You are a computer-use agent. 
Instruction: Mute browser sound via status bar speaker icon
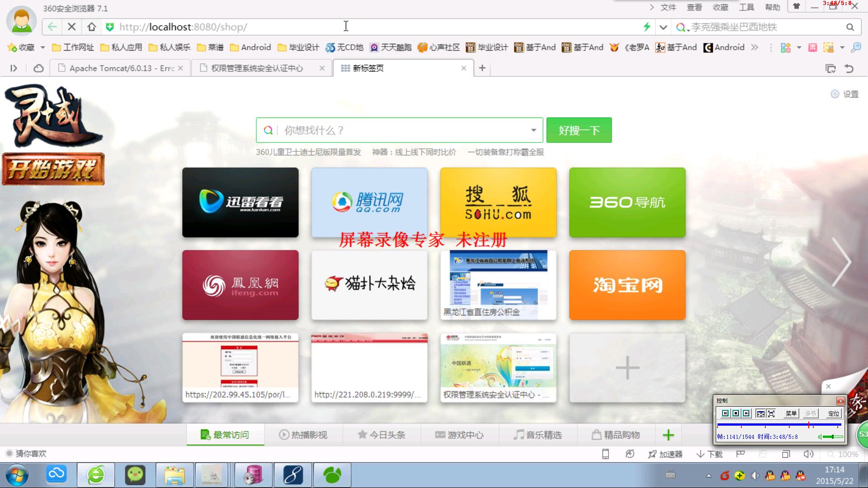coord(808,454)
